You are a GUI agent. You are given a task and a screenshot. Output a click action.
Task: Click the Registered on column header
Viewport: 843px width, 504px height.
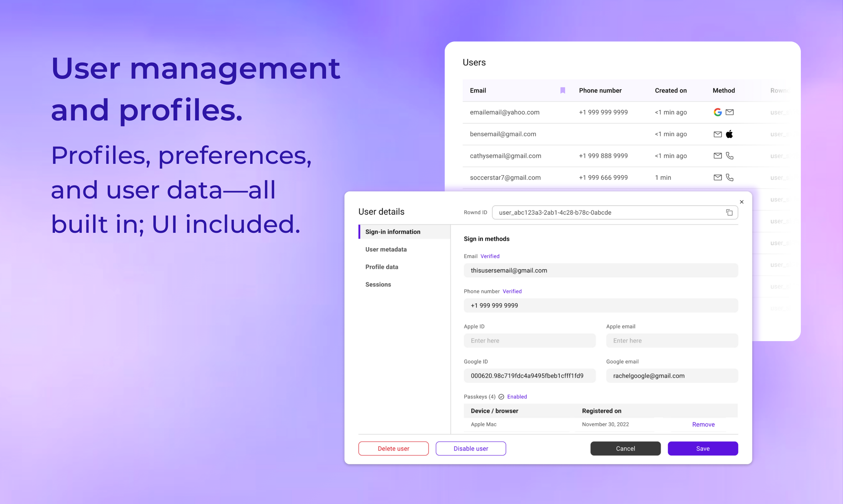pos(601,411)
